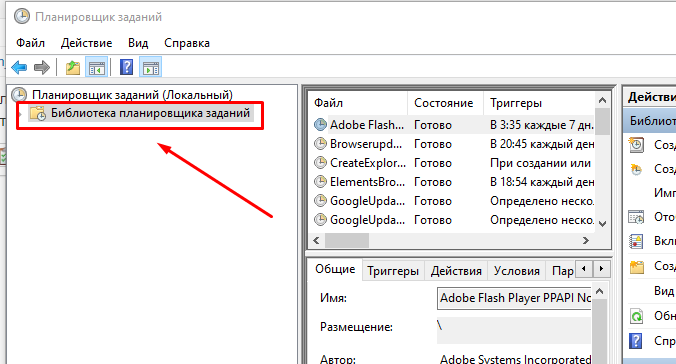Click the trigger text В 3:35 каждые 7 дн.
This screenshot has width=676, height=364.
point(542,125)
